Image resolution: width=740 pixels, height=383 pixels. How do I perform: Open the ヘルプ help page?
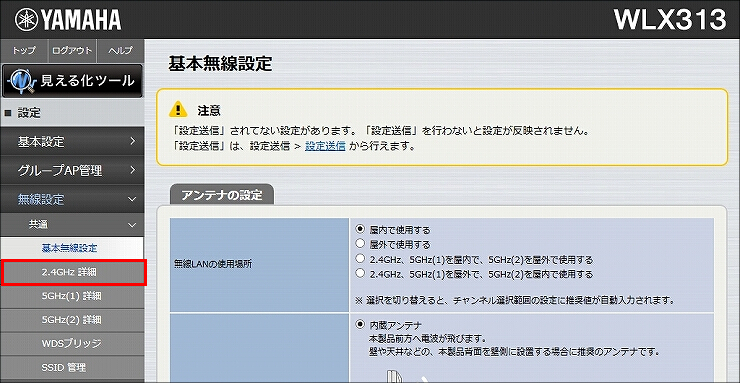[x=120, y=50]
